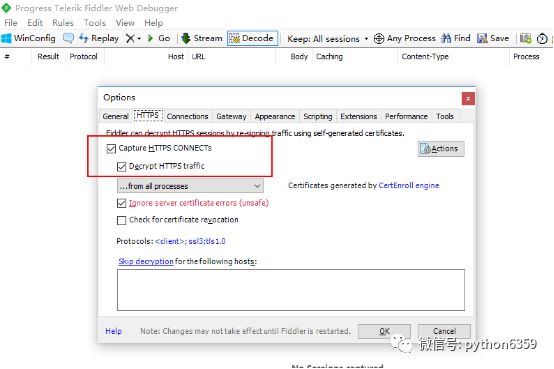Open the Tools menu
Screen dimensions: 554x369
[x=94, y=23]
